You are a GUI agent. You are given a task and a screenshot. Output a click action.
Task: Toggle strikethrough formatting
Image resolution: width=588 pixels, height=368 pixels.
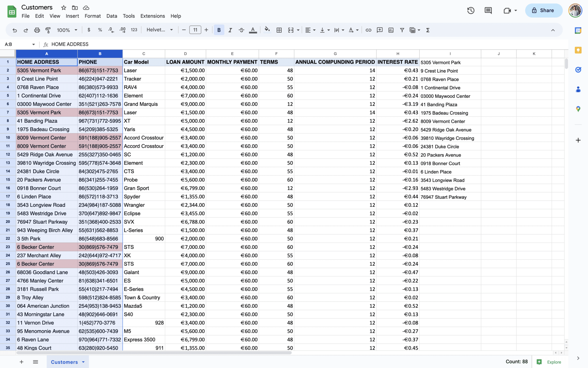click(241, 30)
